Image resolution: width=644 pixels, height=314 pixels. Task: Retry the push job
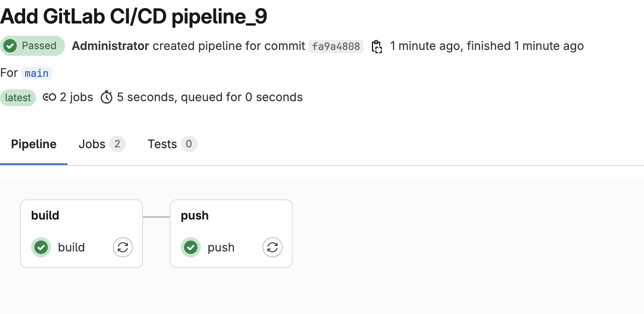pos(273,247)
